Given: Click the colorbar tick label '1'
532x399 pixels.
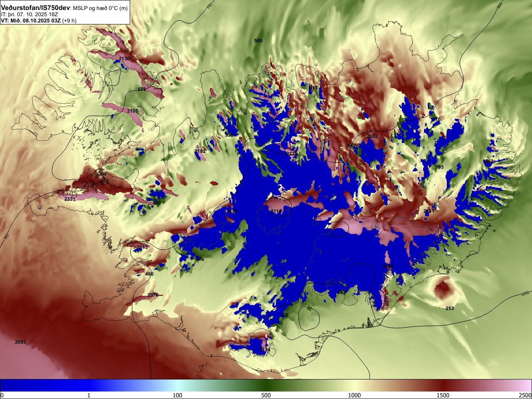Looking at the screenshot, I should tap(89, 395).
